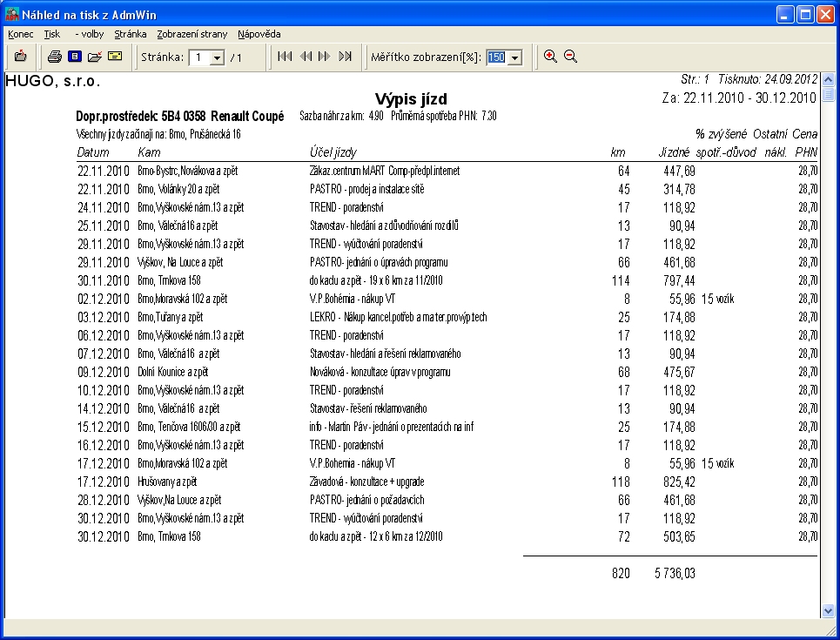Click the fare amount "503,65"
The image size is (840, 640).
679,536
